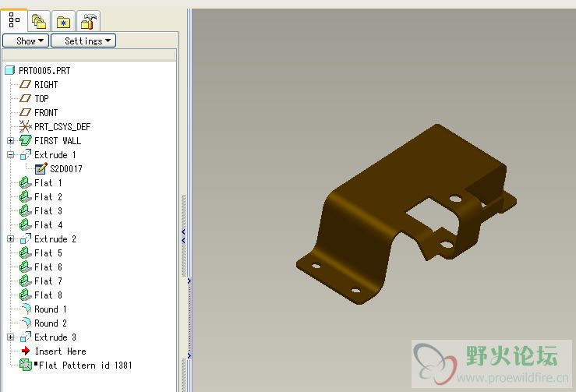This screenshot has height=392, width=576.
Task: Click the Flat 4 wall icon
Action: point(26,224)
